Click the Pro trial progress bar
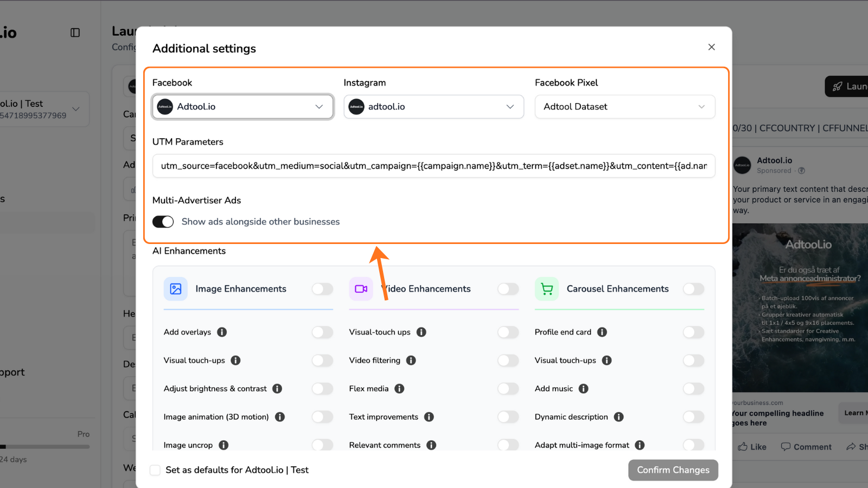Image resolution: width=868 pixels, height=488 pixels. coord(45,446)
